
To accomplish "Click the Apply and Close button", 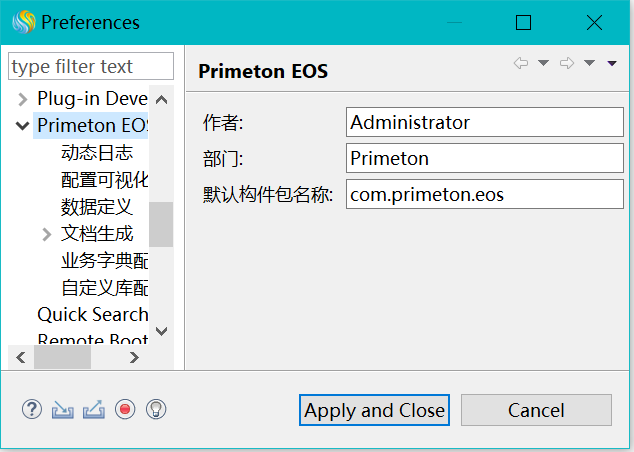I will click(x=375, y=410).
